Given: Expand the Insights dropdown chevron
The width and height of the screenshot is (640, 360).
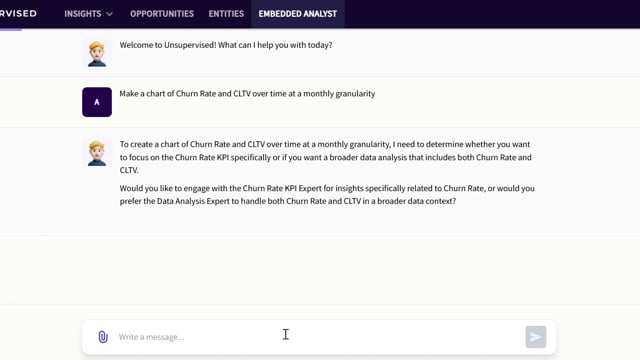Looking at the screenshot, I should point(109,14).
